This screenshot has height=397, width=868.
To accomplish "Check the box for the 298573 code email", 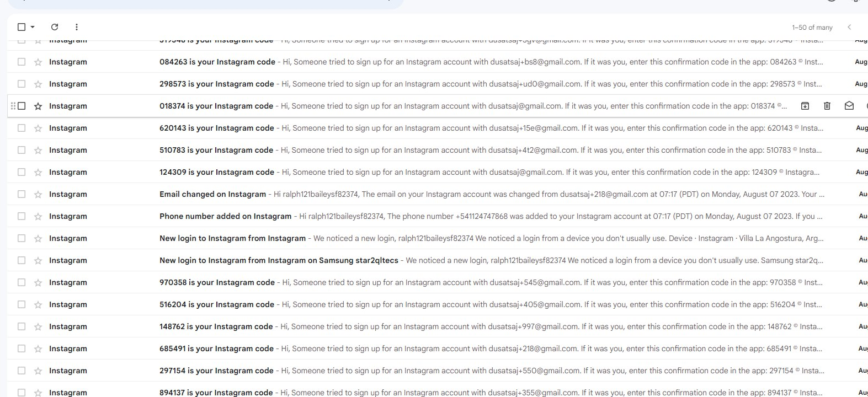I will point(22,84).
